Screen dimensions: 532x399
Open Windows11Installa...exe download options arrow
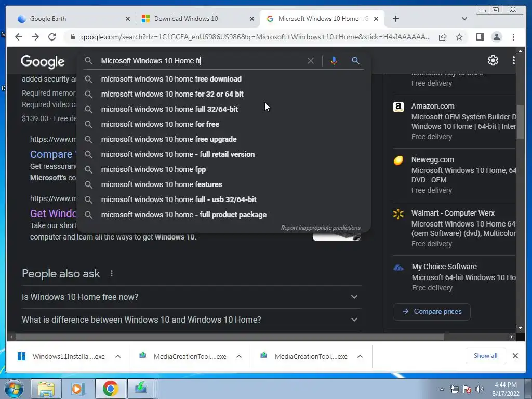point(118,356)
